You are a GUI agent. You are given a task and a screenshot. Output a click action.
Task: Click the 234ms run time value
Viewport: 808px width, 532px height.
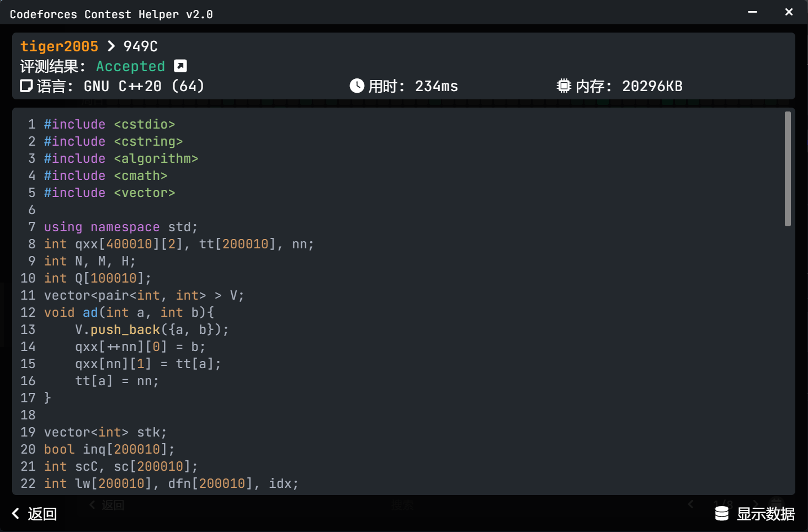coord(436,86)
